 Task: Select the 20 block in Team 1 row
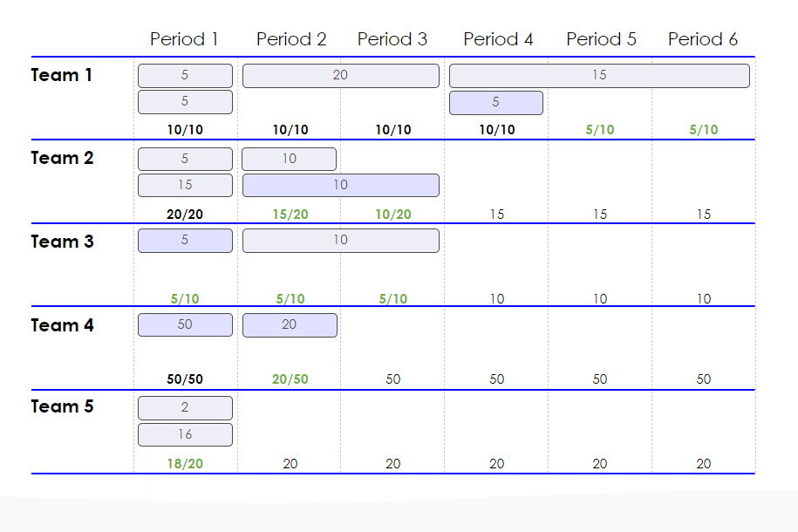point(340,75)
